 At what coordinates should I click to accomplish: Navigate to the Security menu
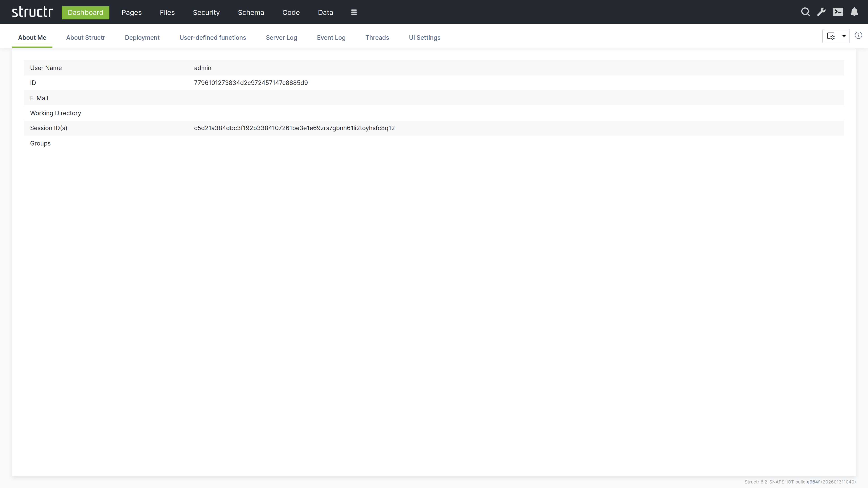point(206,12)
